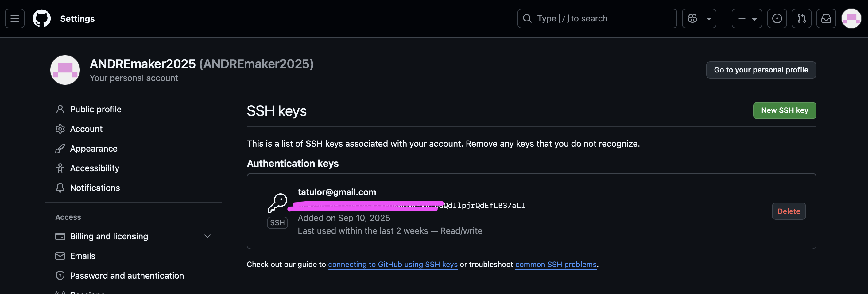Open Accessibility settings page
This screenshot has width=868, height=294.
[94, 168]
